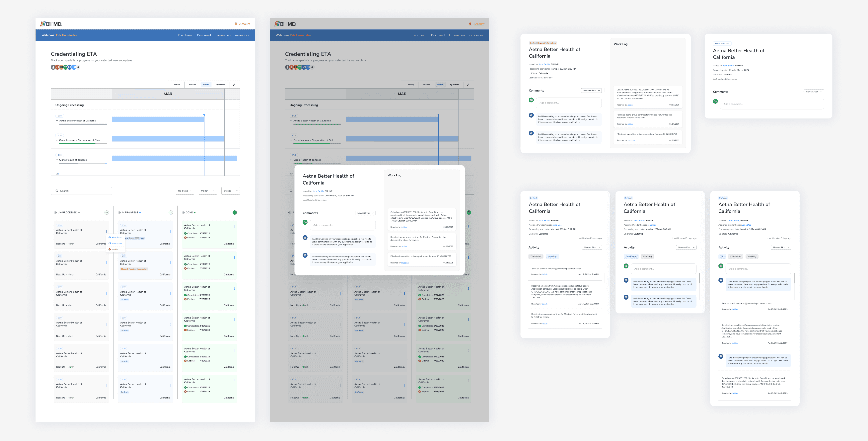Click today marker handle on left page timeline
This screenshot has width=868, height=441.
click(204, 115)
